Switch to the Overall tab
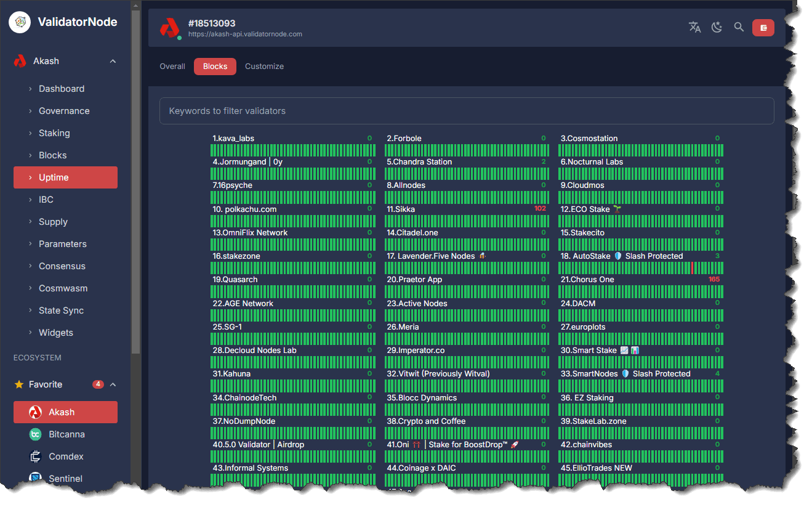Viewport: 812px width, 507px height. [172, 67]
